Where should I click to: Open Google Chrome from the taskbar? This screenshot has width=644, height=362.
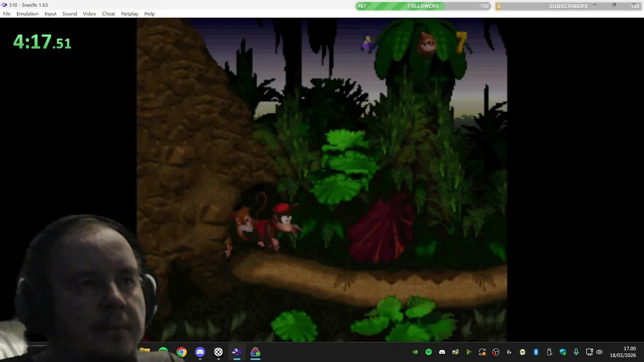(x=182, y=352)
